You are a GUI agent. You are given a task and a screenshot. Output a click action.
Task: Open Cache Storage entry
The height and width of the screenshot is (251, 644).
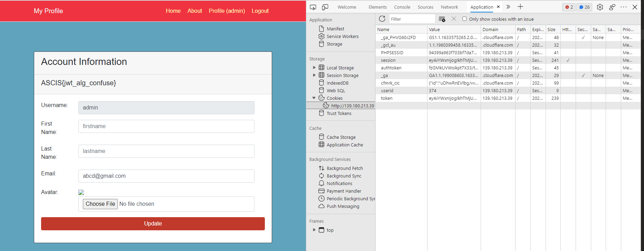(341, 137)
